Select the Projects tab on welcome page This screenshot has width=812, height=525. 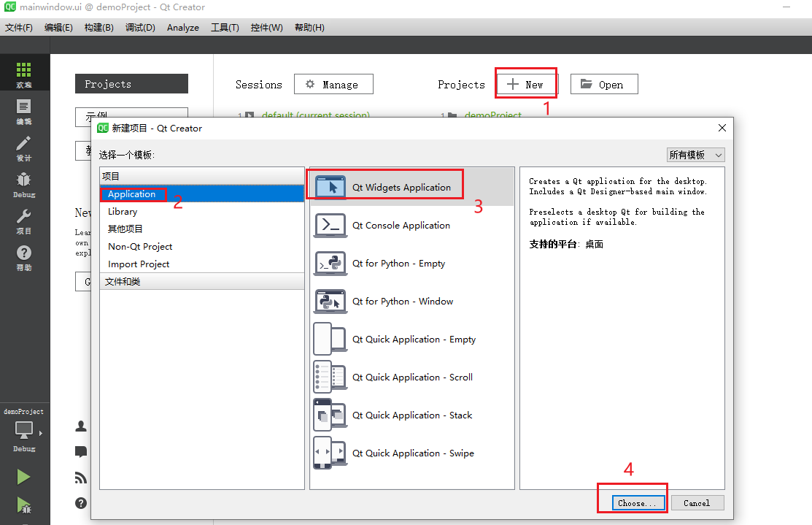tap(131, 84)
